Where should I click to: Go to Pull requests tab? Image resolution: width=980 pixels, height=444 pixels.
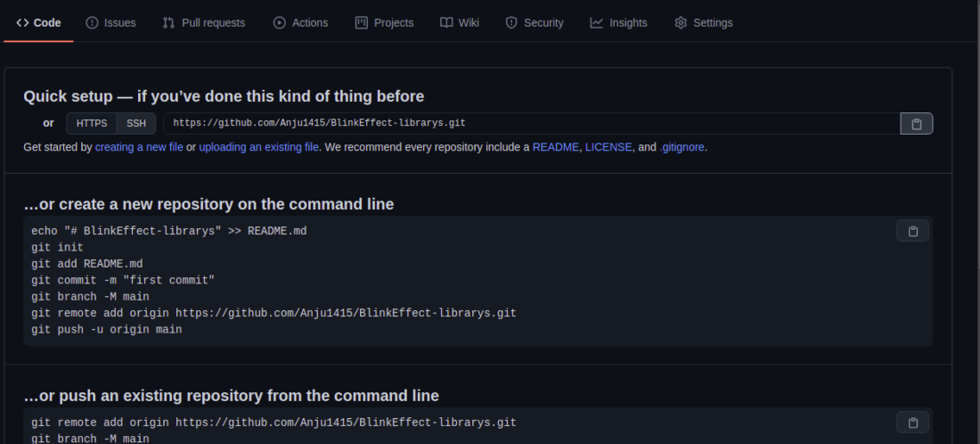203,22
